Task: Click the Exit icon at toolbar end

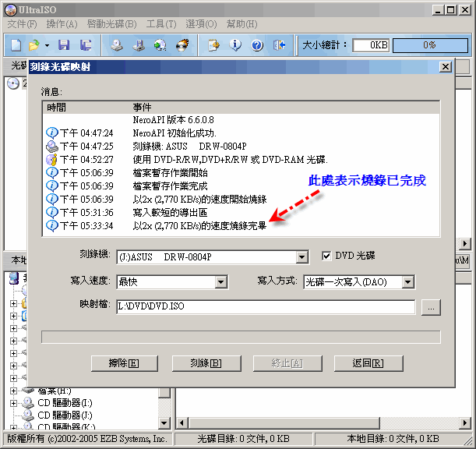Action: [x=278, y=45]
